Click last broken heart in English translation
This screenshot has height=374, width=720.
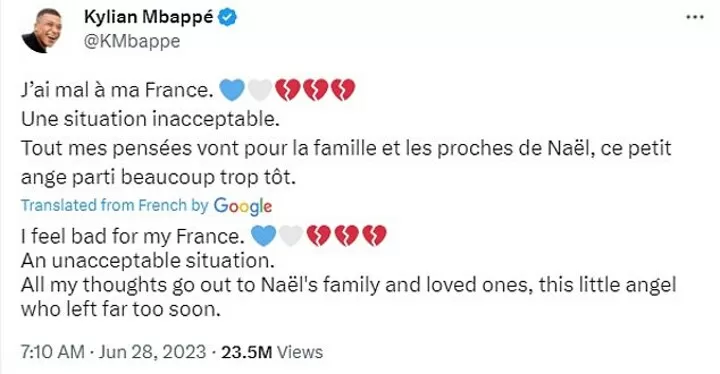click(374, 236)
